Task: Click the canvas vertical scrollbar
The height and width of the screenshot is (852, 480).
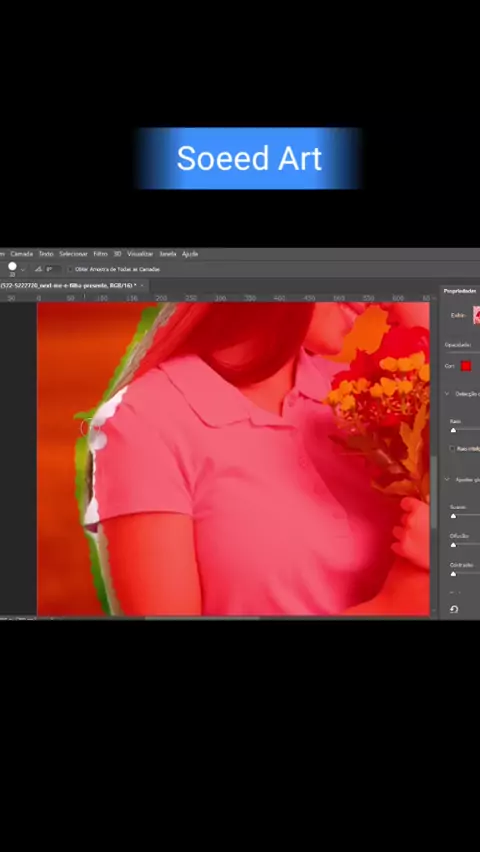Action: (434, 492)
